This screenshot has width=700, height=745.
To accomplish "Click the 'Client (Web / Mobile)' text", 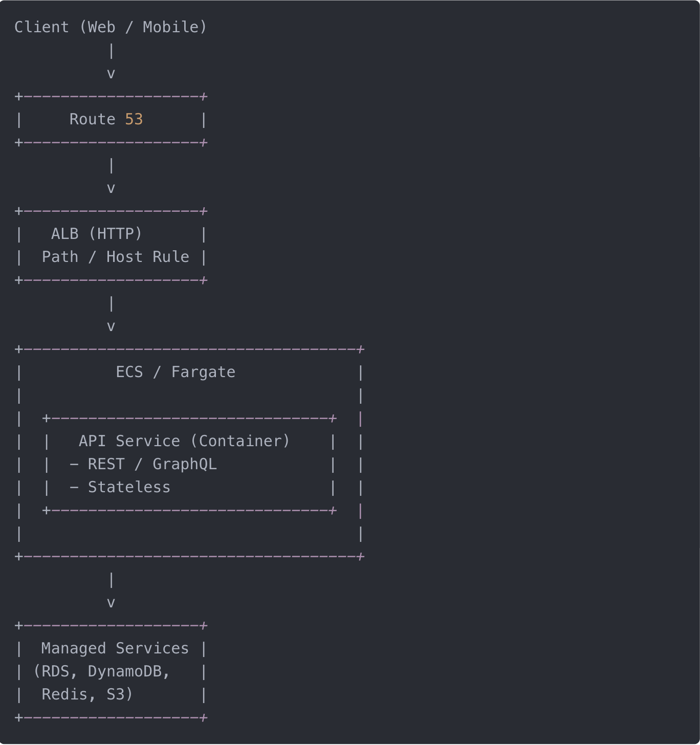I will pyautogui.click(x=111, y=27).
